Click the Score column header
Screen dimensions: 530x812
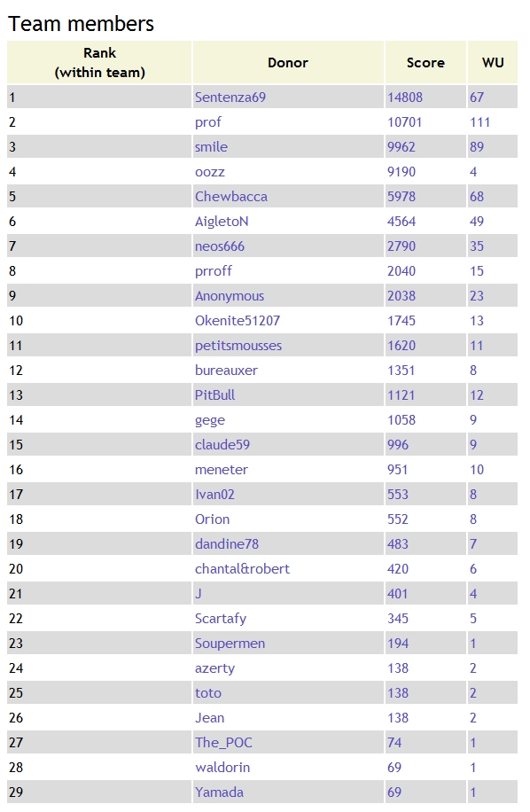coord(425,63)
